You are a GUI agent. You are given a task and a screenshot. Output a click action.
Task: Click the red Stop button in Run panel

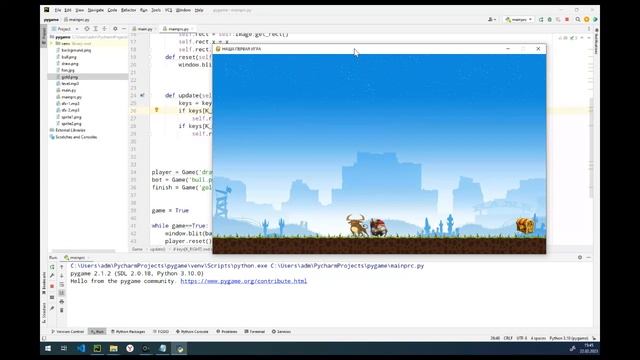(x=52, y=286)
